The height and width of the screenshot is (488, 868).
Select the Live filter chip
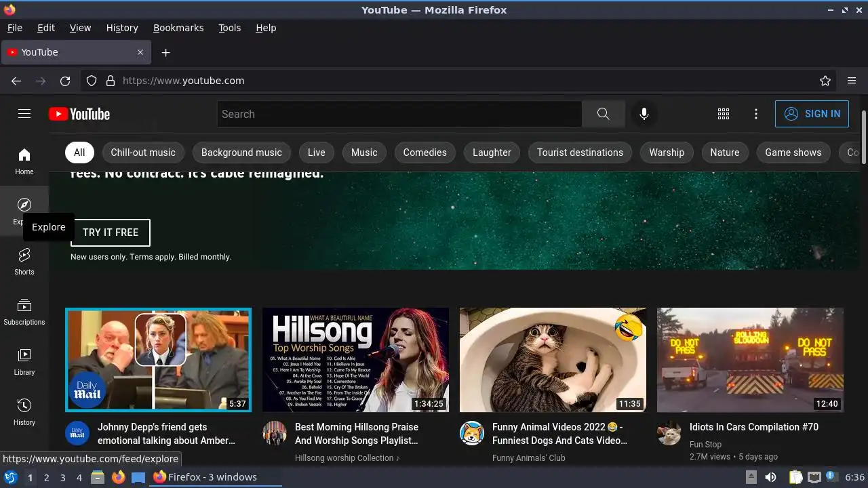coord(317,152)
